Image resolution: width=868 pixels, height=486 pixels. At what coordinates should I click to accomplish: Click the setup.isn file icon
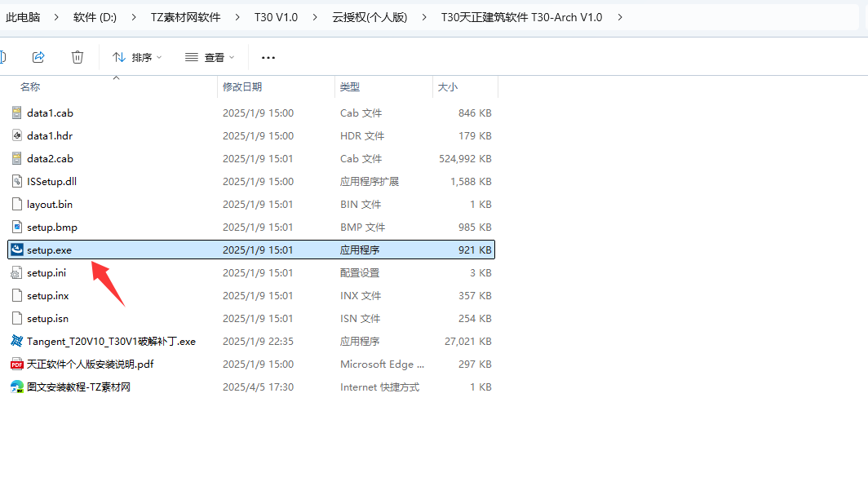17,318
